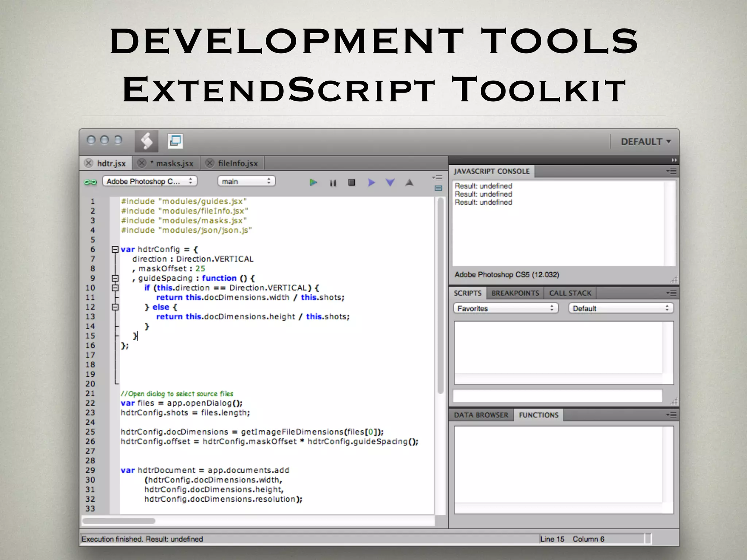Click the window layout icon in title bar
This screenshot has height=560, width=747.
175,141
